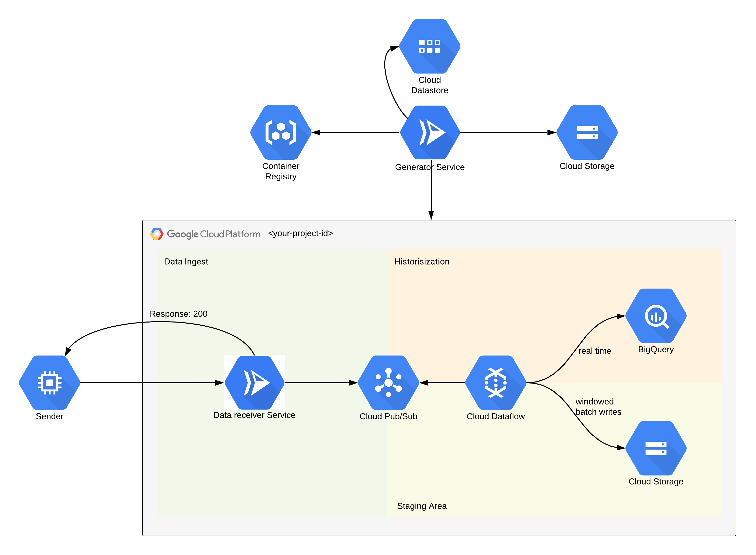Viewport: 756px width, 555px height.
Task: Select the "real time" arrow label
Action: point(595,351)
